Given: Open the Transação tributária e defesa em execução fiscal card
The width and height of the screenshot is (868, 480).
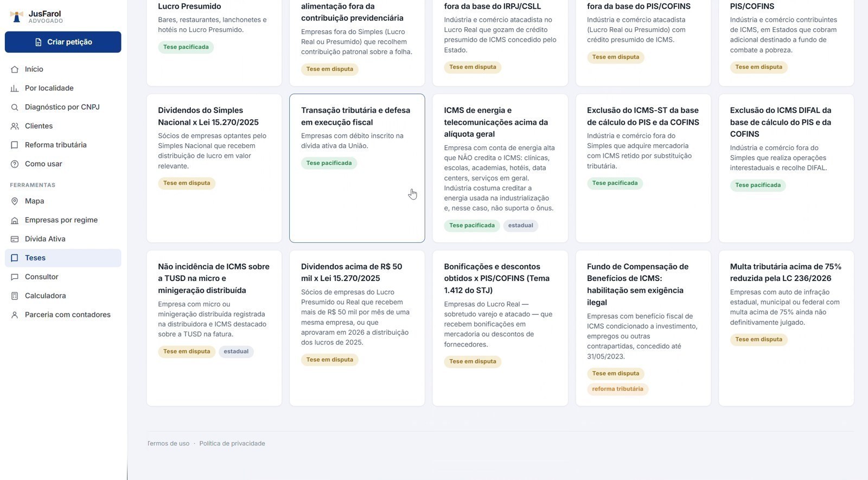Looking at the screenshot, I should pos(357,168).
